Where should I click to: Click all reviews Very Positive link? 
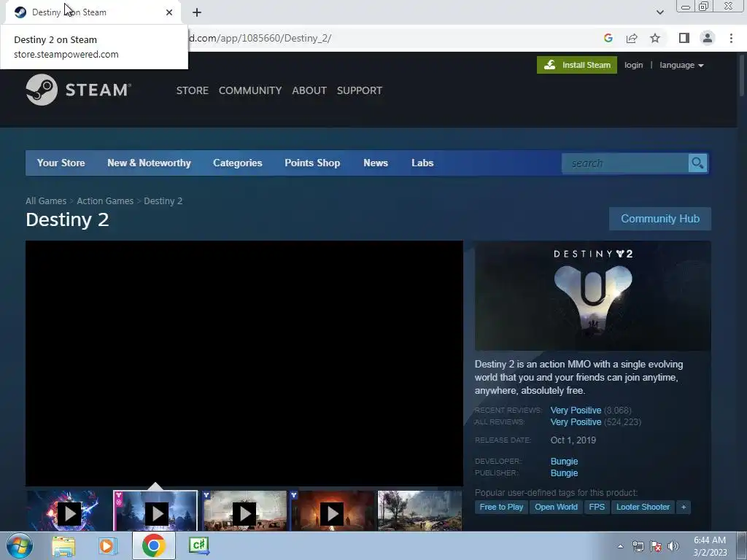click(x=576, y=422)
